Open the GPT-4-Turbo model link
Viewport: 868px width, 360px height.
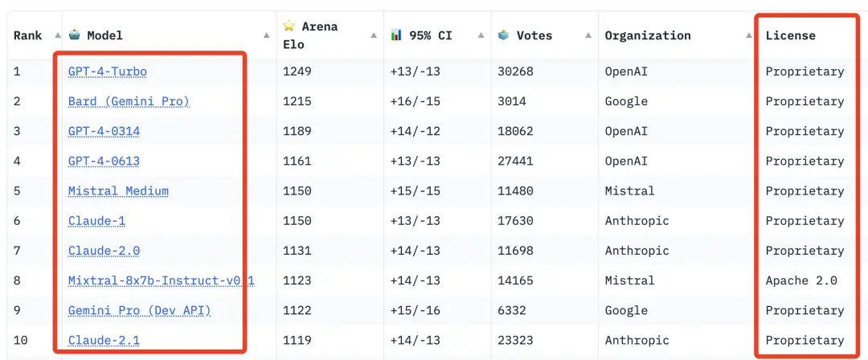108,72
